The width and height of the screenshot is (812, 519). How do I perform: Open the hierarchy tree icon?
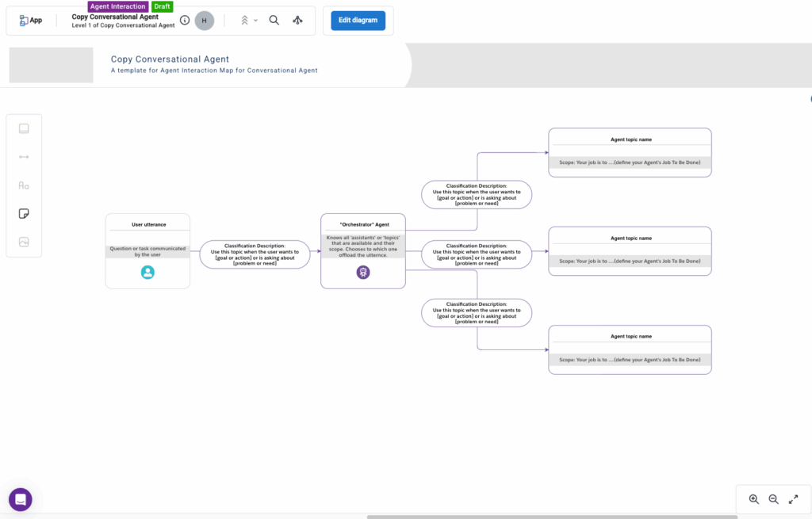click(x=297, y=21)
